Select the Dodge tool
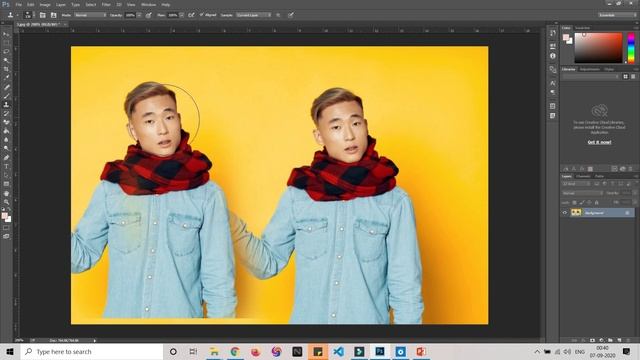This screenshot has width=640, height=360. click(x=6, y=149)
